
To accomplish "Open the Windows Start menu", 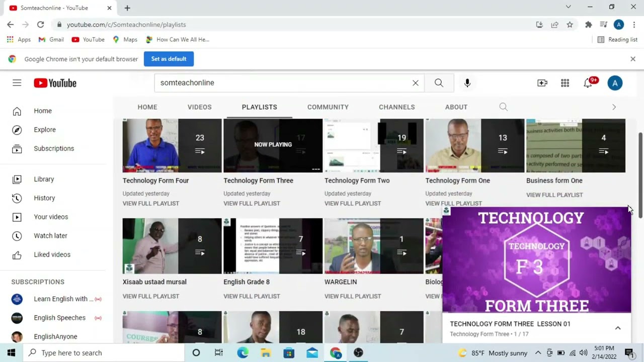I will 11,353.
